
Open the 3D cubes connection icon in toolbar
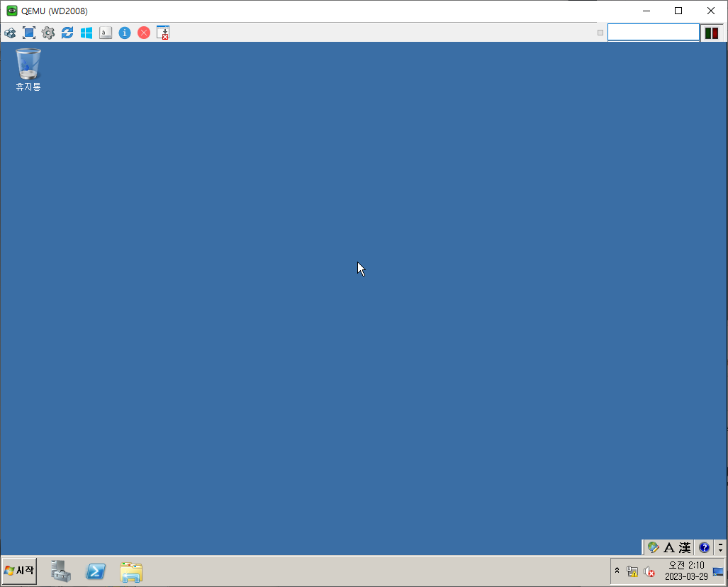tap(10, 33)
